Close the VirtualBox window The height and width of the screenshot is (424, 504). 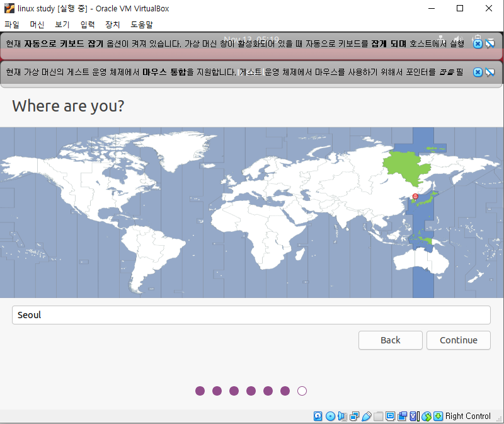point(489,8)
